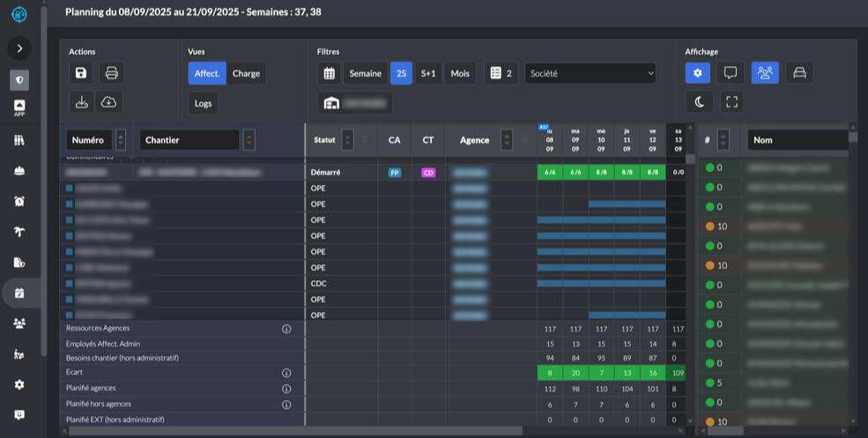Open the Logs view
The width and height of the screenshot is (868, 438).
click(203, 103)
